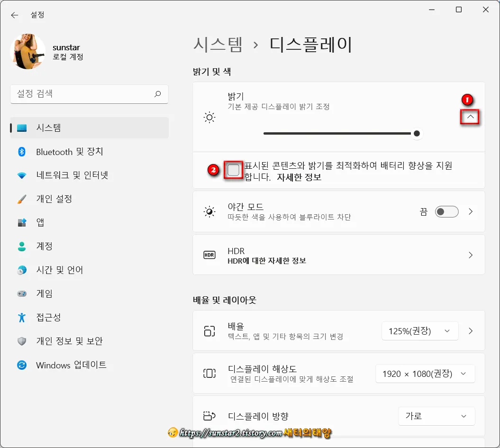
Task: Collapse the brightness options chevron
Action: 469,117
